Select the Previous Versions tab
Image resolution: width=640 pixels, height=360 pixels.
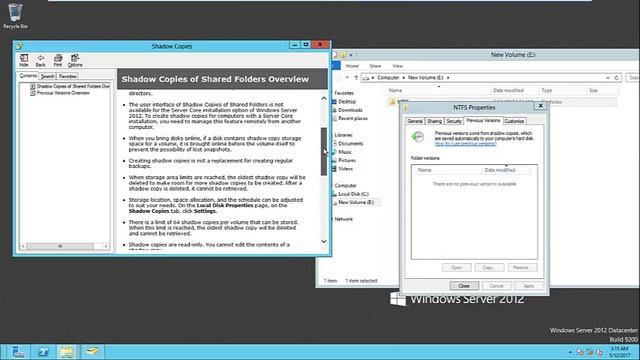483,120
